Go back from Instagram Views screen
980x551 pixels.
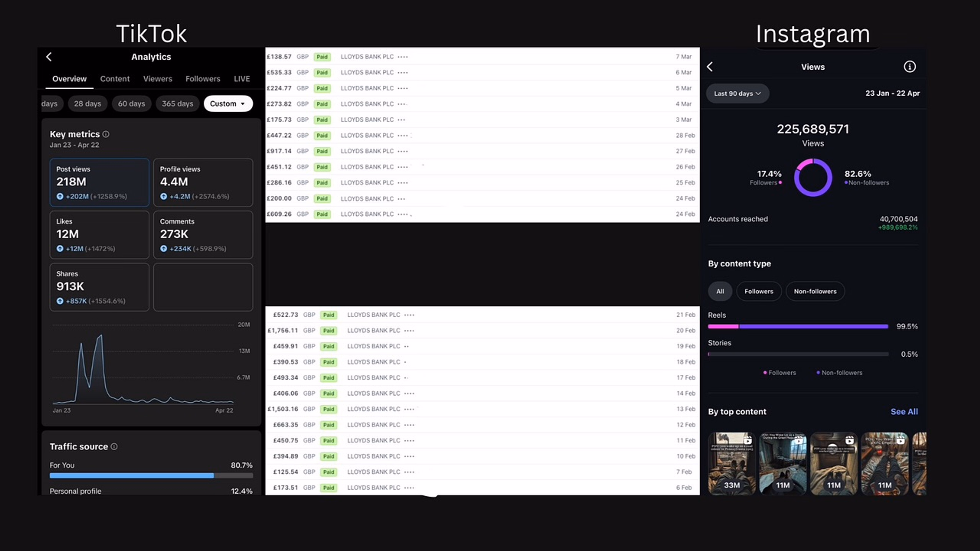pos(710,67)
